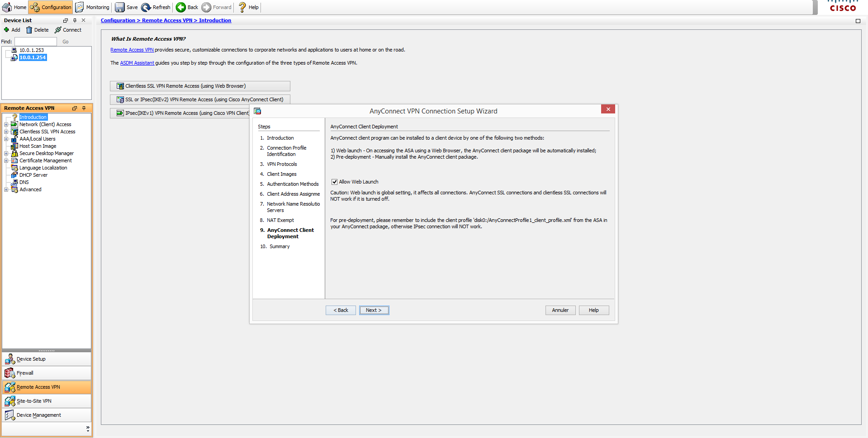
Task: Open the Remote Access VPN section
Action: [x=47, y=387]
